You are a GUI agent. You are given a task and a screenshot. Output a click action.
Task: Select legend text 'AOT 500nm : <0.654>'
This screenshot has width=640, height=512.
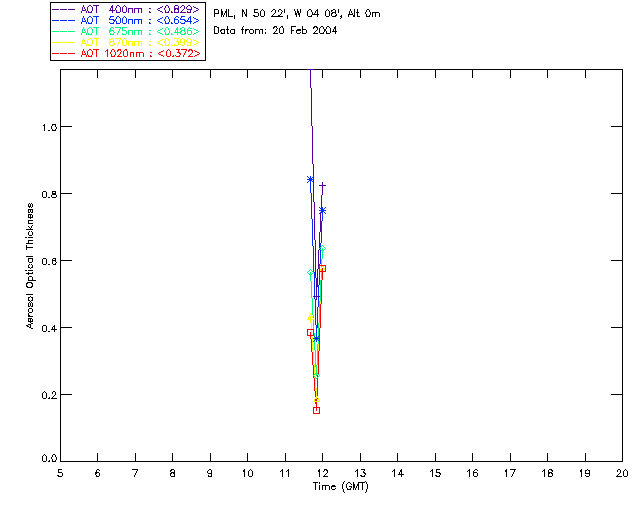coord(140,20)
